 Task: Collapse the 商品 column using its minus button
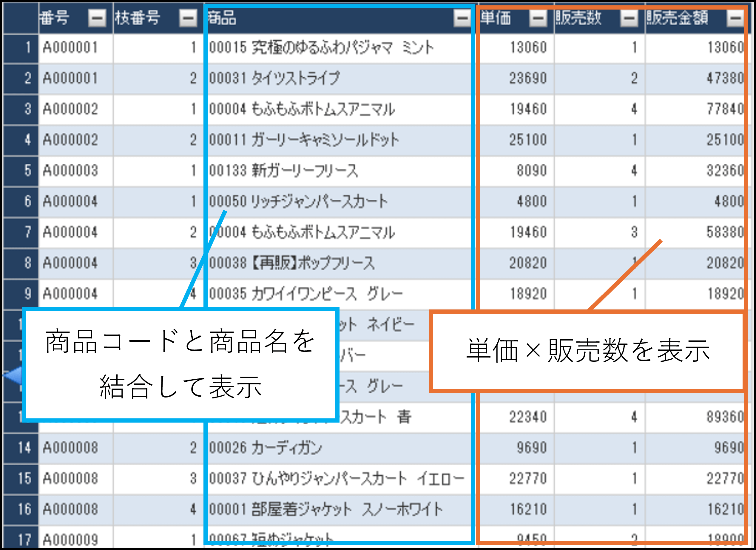(462, 18)
